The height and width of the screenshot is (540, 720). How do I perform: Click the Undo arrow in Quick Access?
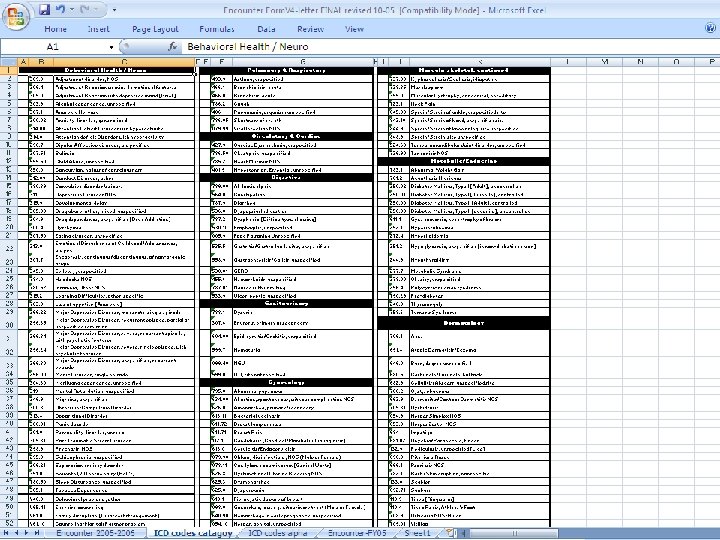coord(60,9)
